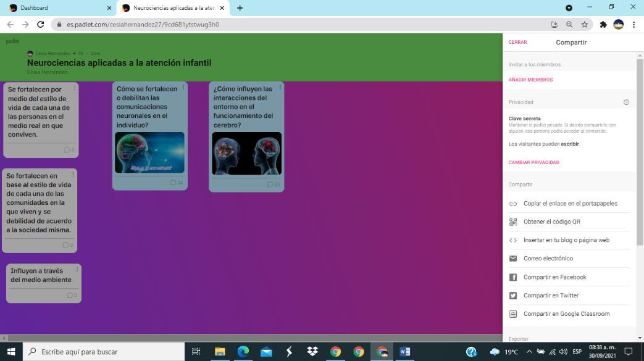The image size is (644, 361).
Task: Choose Insertar en tu blog o página web
Action: pyautogui.click(x=569, y=240)
